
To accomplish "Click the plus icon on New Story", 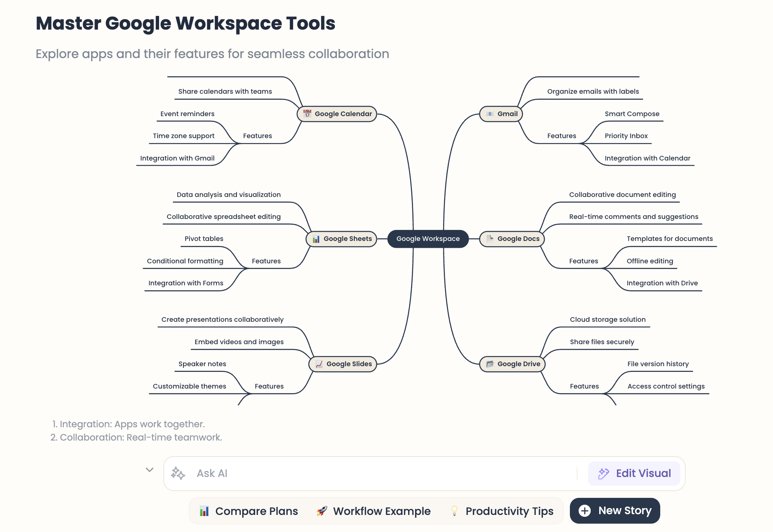I will pyautogui.click(x=585, y=511).
